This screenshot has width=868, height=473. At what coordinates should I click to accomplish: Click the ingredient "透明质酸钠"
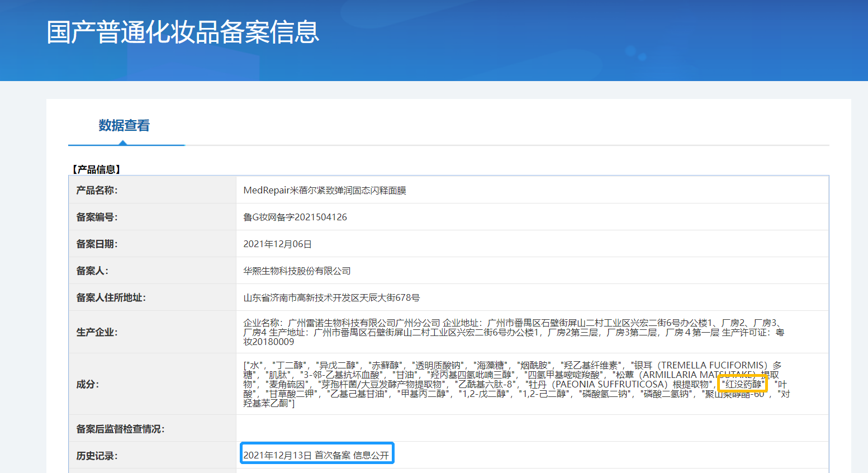pos(438,366)
